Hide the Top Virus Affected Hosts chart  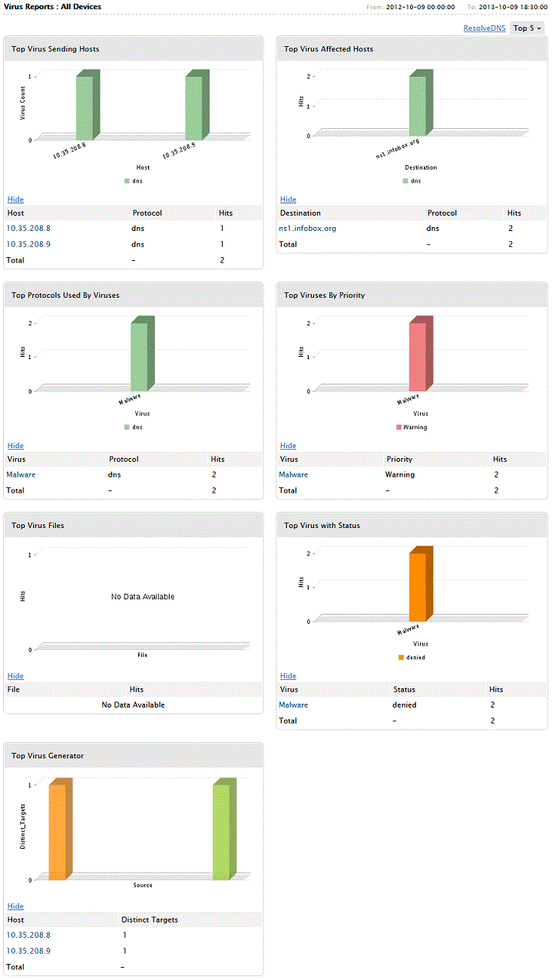point(288,200)
